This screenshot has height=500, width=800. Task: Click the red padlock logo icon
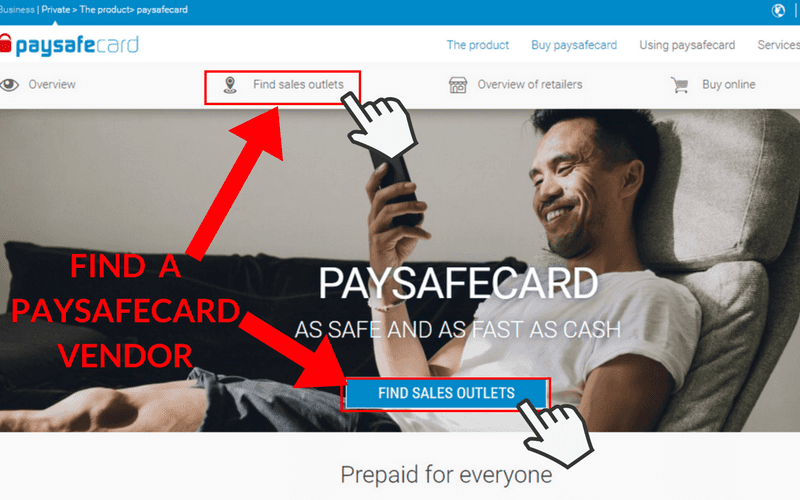pos(5,43)
